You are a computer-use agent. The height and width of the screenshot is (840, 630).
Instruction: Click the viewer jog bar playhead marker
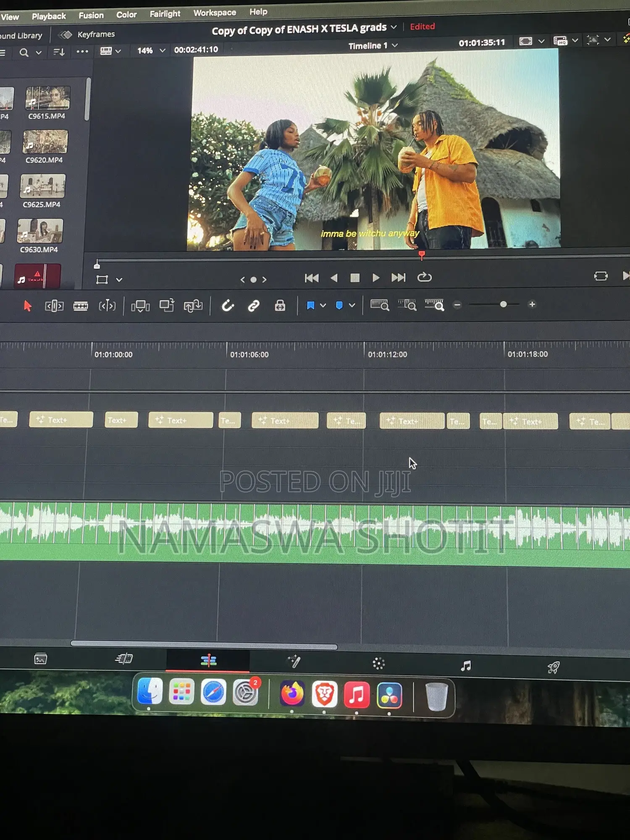(x=422, y=255)
